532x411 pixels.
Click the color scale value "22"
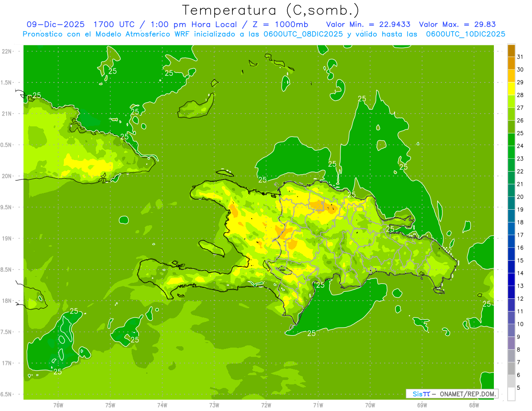point(520,171)
